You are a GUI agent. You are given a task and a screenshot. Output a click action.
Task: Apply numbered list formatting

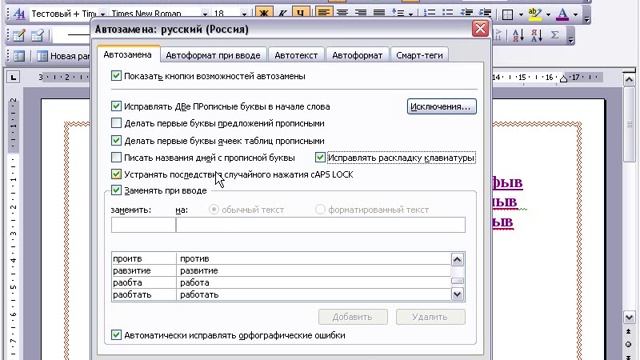429,13
